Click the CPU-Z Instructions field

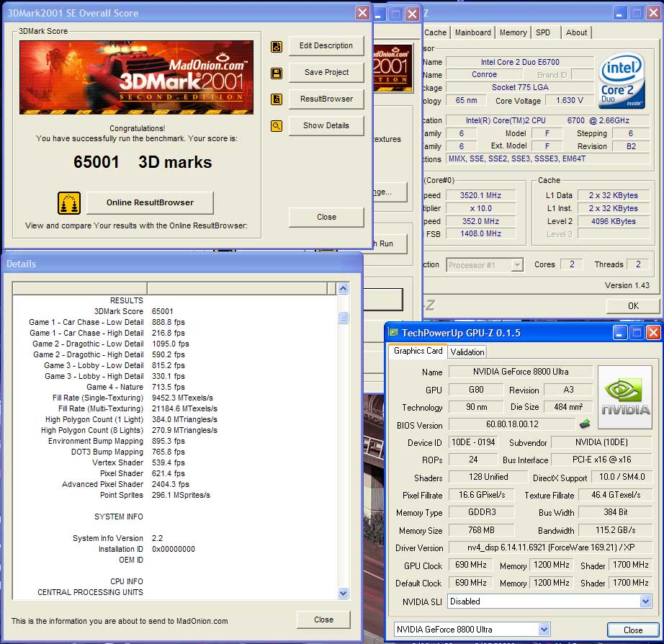[x=547, y=159]
